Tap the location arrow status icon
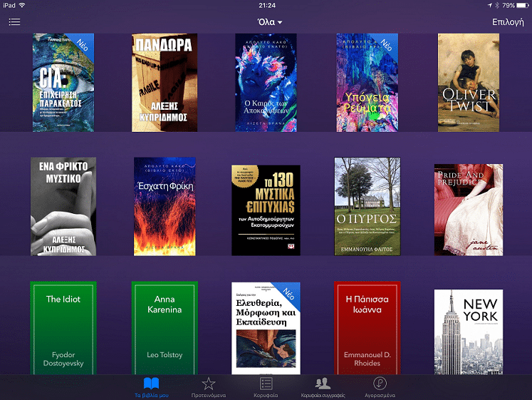The image size is (532, 400). click(490, 5)
